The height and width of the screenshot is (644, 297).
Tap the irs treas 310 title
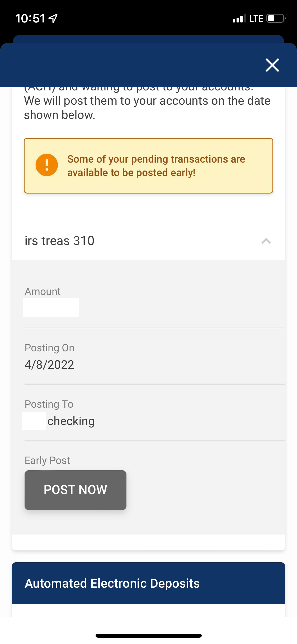click(x=60, y=241)
